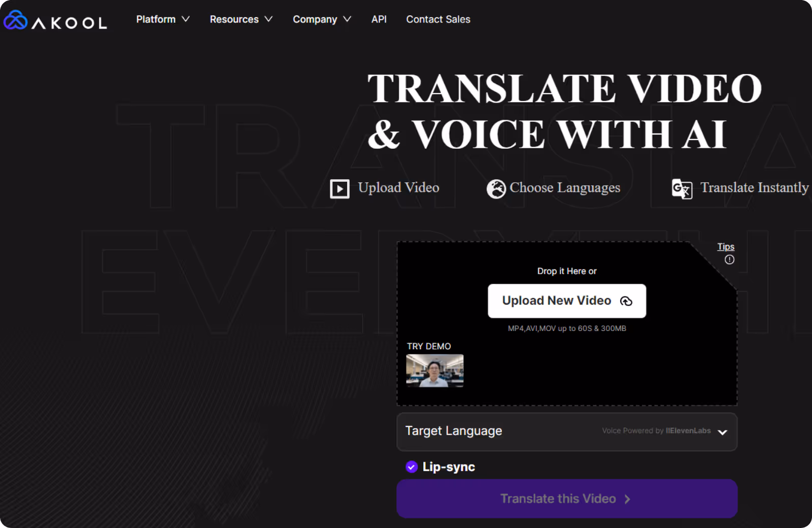Expand the Platform chevron arrow
This screenshot has width=812, height=528.
[x=186, y=19]
